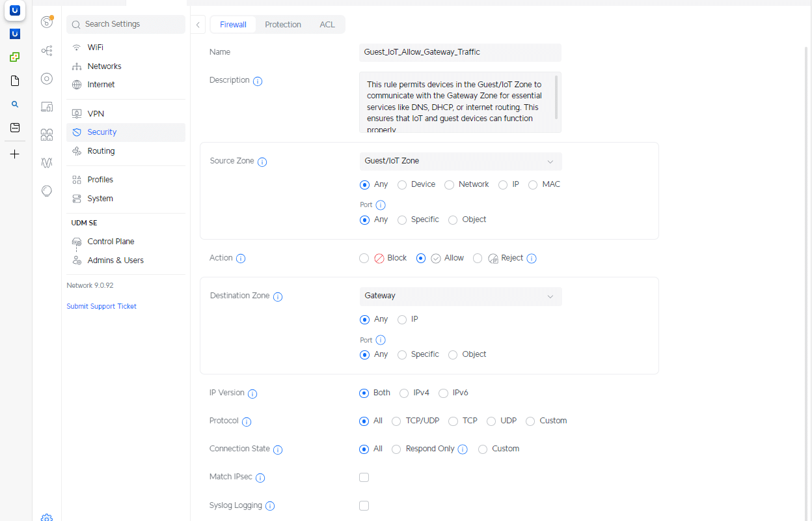Open the green Protect app icon
The height and width of the screenshot is (521, 812).
[x=15, y=57]
